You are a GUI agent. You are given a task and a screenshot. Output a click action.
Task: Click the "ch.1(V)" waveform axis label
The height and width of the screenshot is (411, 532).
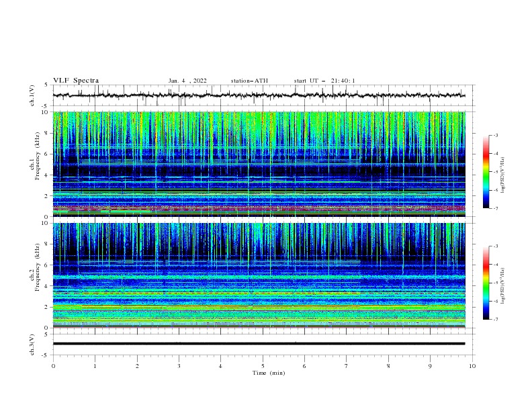[x=32, y=95]
